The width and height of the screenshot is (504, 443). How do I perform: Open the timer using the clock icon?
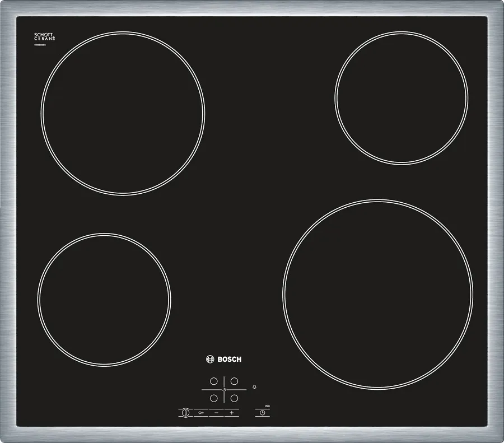[x=262, y=413]
